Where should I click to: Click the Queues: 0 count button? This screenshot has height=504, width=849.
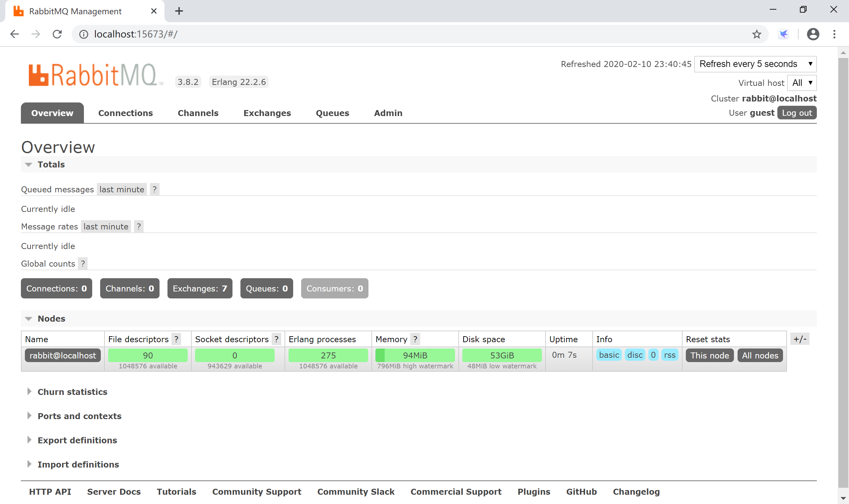tap(267, 288)
